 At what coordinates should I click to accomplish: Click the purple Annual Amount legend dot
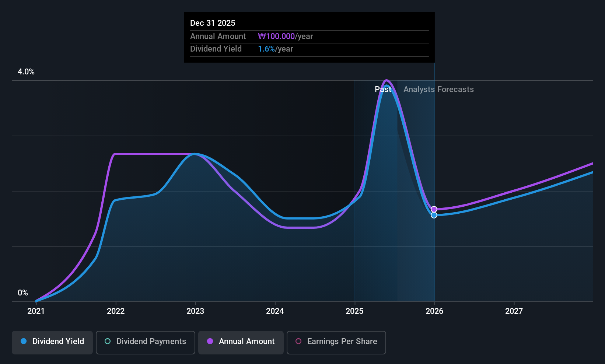[210, 342]
